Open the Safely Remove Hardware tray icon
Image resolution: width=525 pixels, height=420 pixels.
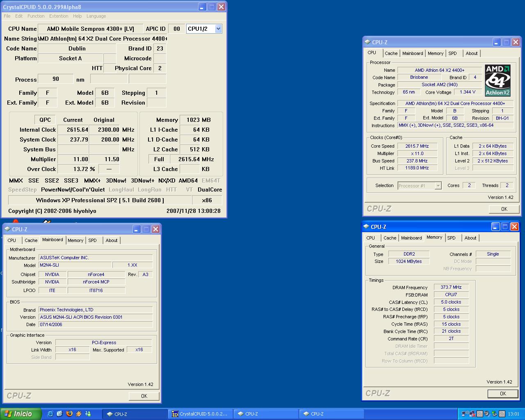click(494, 414)
